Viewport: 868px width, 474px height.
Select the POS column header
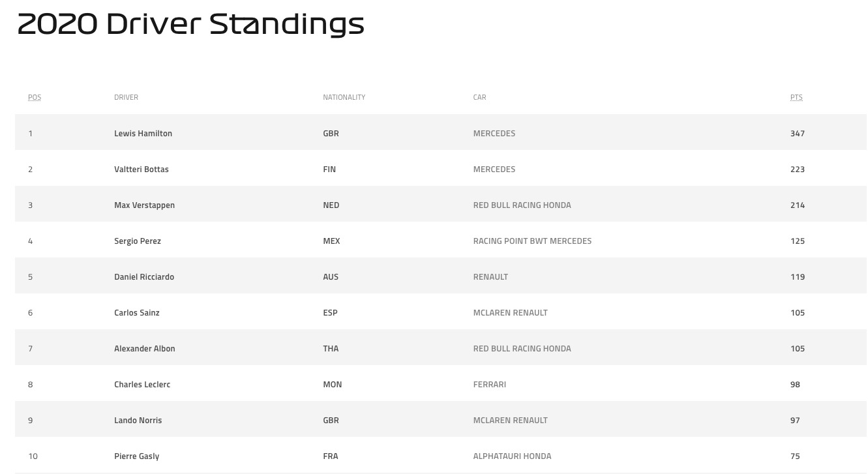click(x=35, y=97)
